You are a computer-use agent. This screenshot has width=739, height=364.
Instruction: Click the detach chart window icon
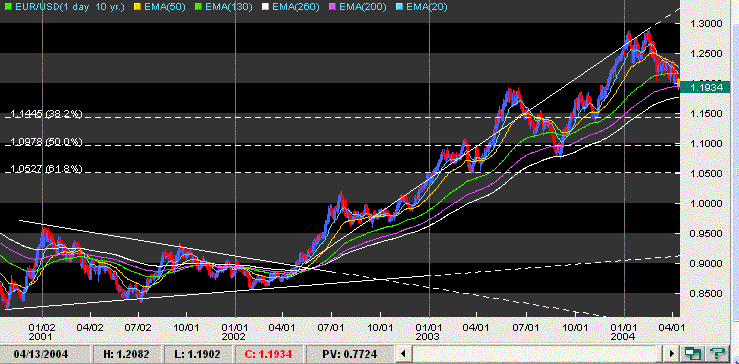tap(692, 353)
